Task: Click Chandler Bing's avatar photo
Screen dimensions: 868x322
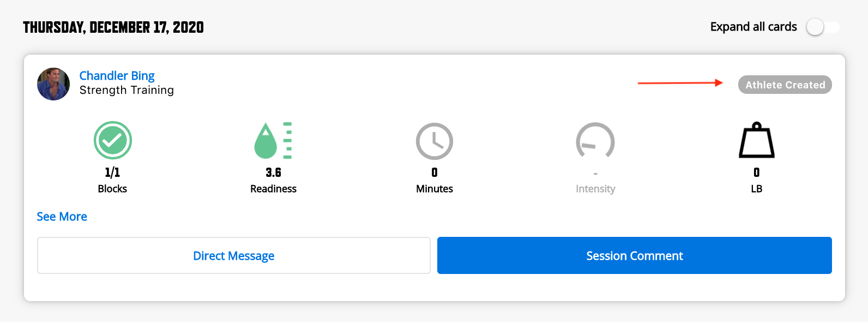Action: tap(53, 84)
